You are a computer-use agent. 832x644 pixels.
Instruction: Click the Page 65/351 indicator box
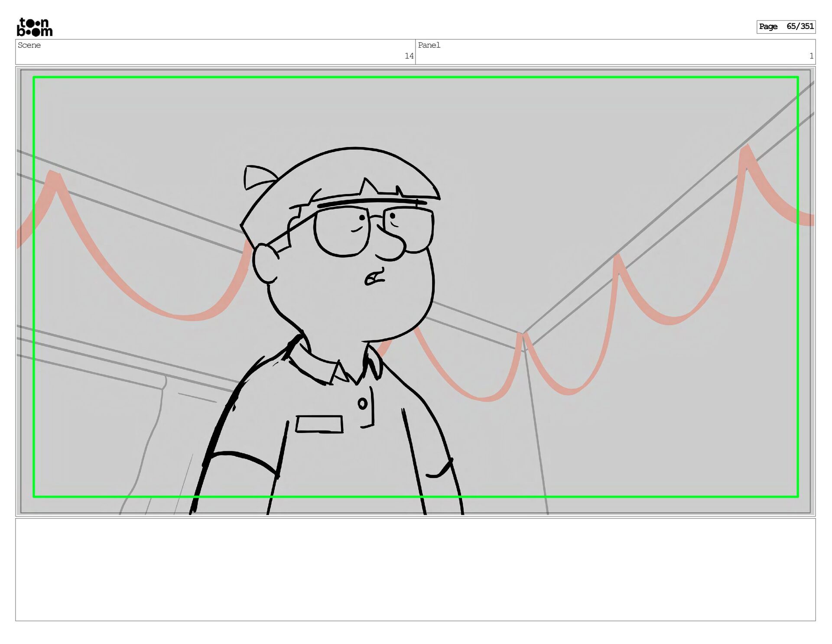pos(786,27)
